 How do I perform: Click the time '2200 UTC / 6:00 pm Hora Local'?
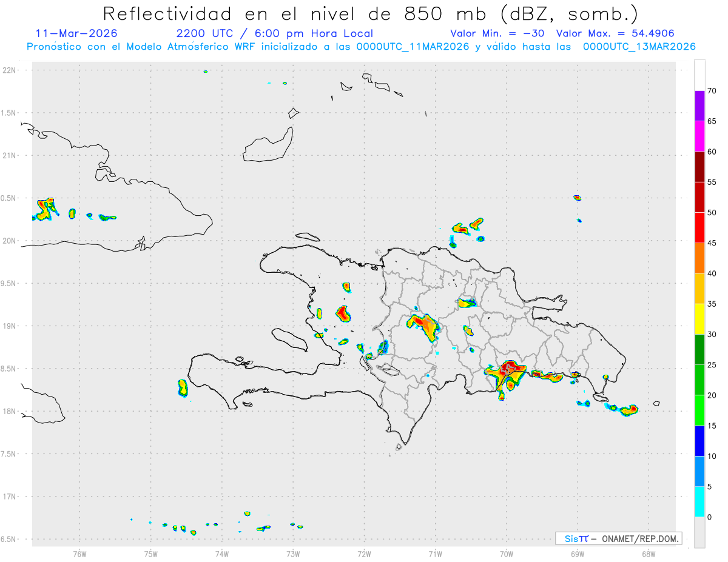pos(274,33)
